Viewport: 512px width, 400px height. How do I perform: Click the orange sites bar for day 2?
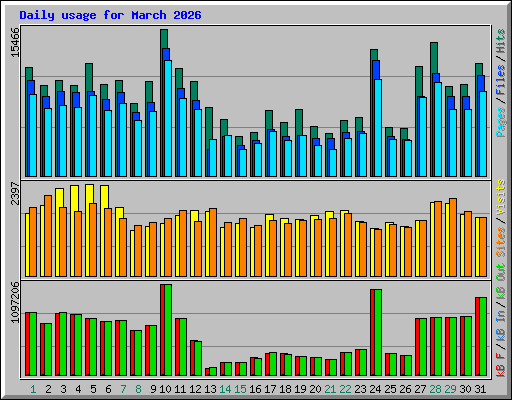[x=48, y=236]
